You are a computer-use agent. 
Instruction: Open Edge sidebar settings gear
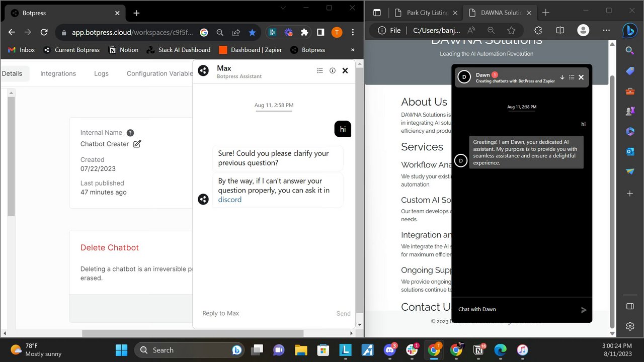click(x=630, y=326)
